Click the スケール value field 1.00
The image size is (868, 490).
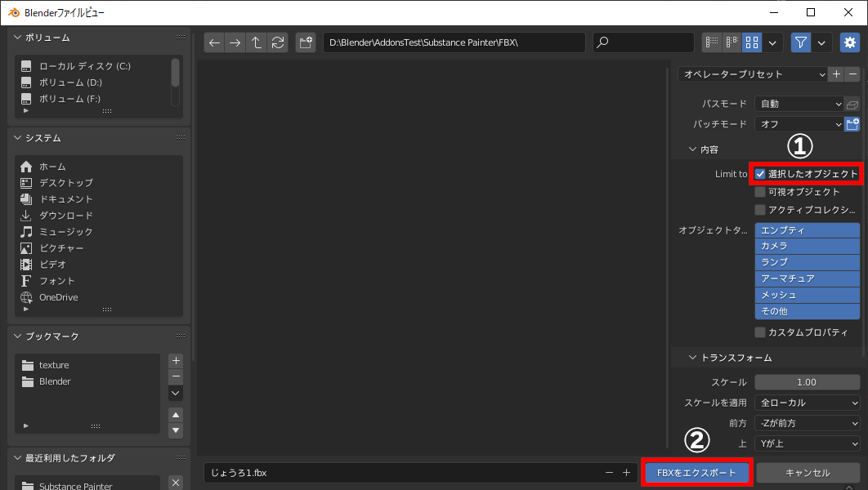coord(807,382)
